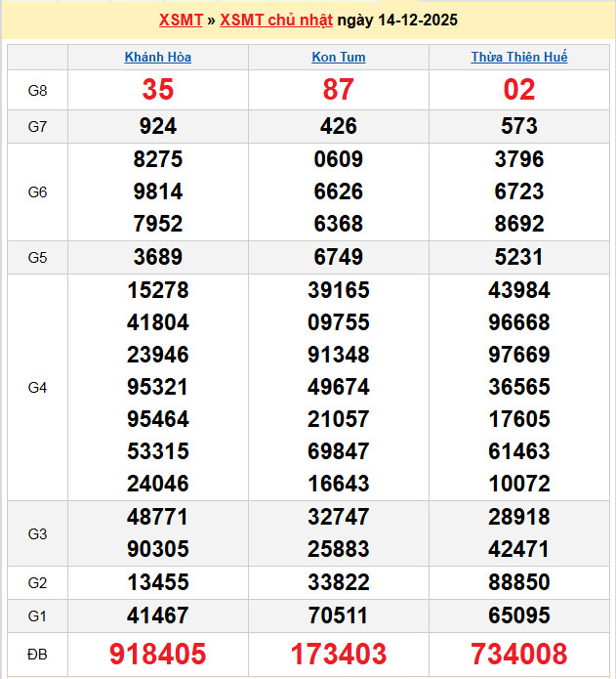The height and width of the screenshot is (679, 616).
Task: Click Kon Tum G1 number 70511
Action: tap(338, 615)
